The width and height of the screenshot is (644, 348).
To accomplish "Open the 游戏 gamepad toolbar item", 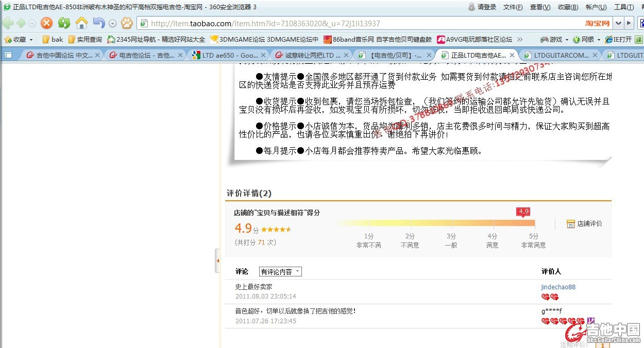I will pyautogui.click(x=551, y=40).
